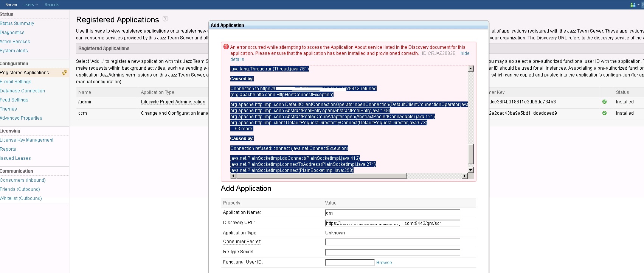The width and height of the screenshot is (644, 273).
Task: Click java.lang.Thread.run stack trace line
Action: (270, 69)
